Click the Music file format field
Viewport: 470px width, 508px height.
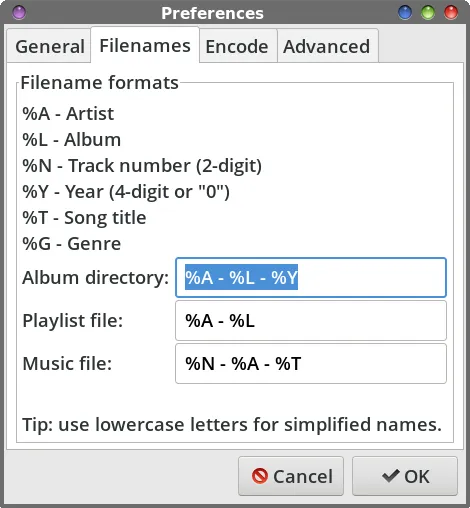pos(311,364)
